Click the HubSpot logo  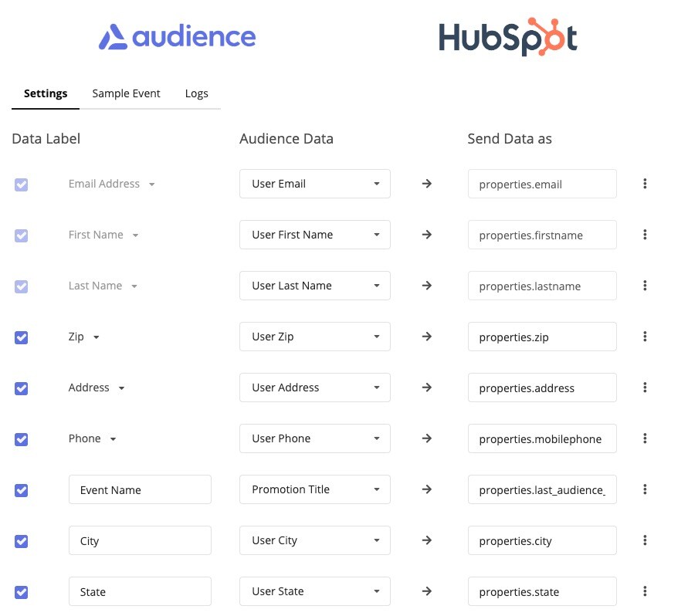507,38
